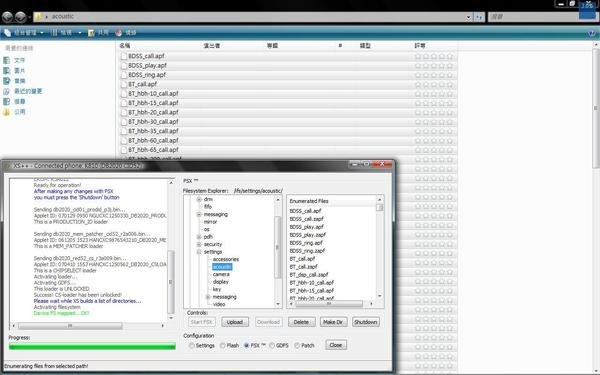This screenshot has height=375, width=600.
Task: Select the acoustic folder in the tree
Action: pos(222,267)
